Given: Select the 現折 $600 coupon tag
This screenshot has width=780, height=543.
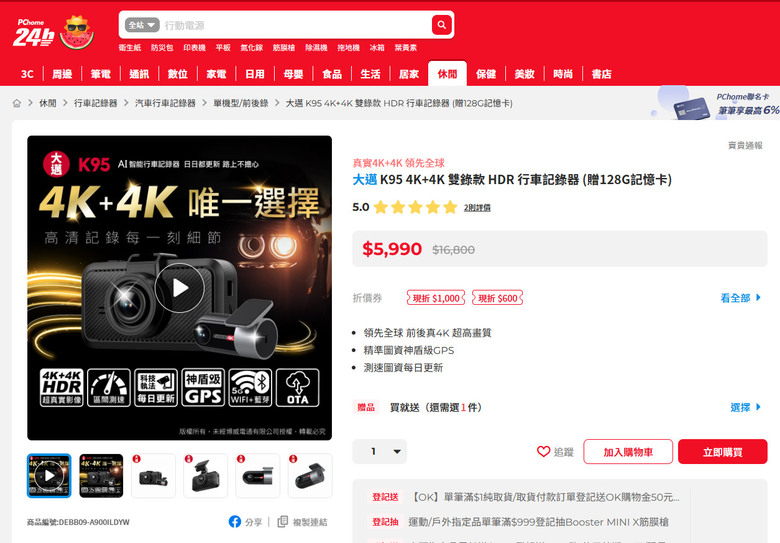Looking at the screenshot, I should 497,298.
